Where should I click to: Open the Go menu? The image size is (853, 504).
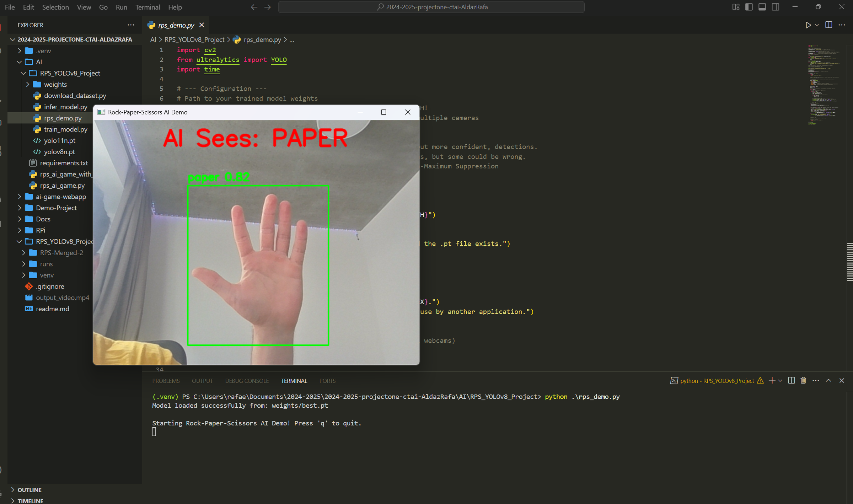coord(103,7)
